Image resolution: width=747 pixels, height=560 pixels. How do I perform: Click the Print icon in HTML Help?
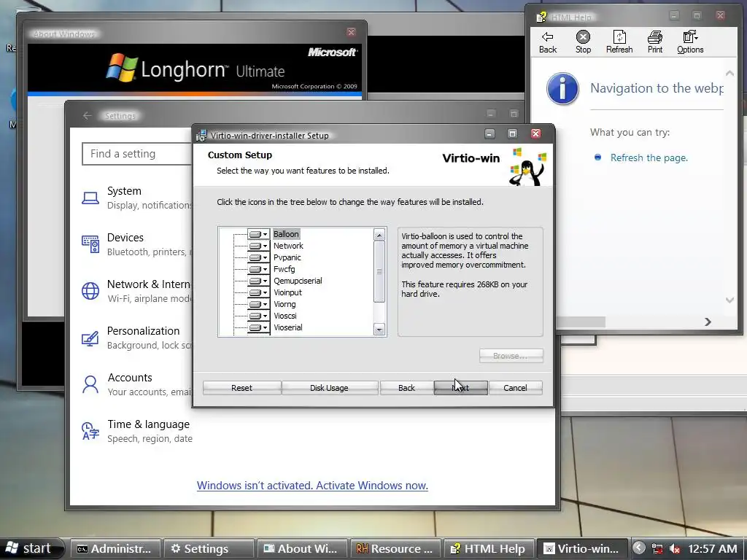tap(655, 42)
